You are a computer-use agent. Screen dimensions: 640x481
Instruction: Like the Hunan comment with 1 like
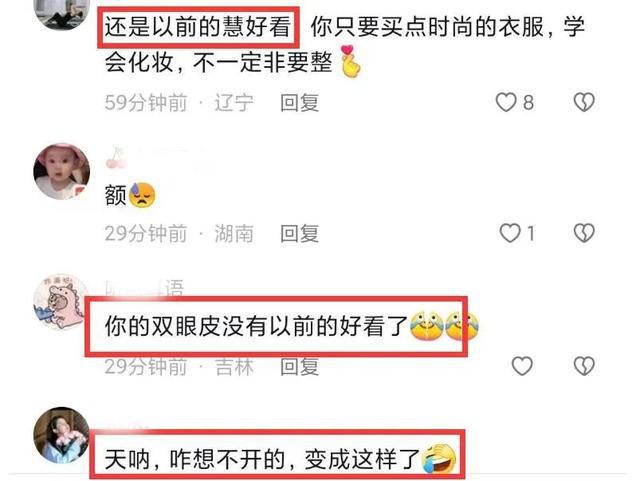(510, 233)
